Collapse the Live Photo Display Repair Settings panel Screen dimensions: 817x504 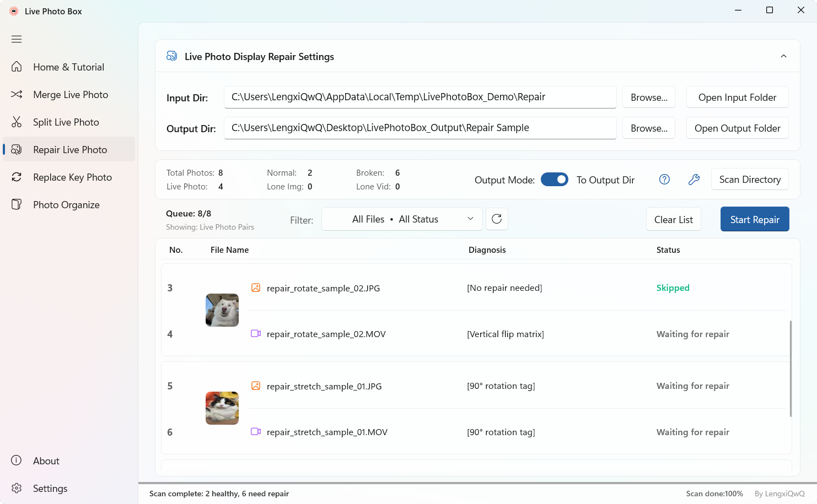(x=783, y=56)
